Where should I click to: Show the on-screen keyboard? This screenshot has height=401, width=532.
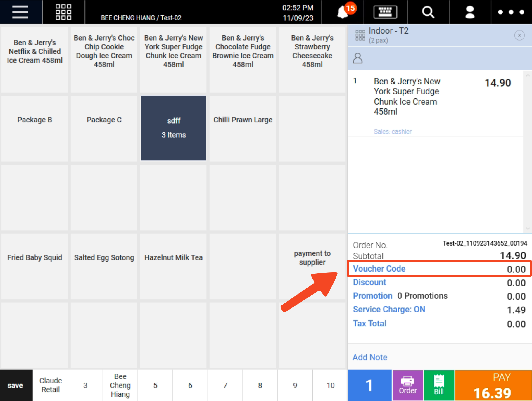click(x=385, y=12)
